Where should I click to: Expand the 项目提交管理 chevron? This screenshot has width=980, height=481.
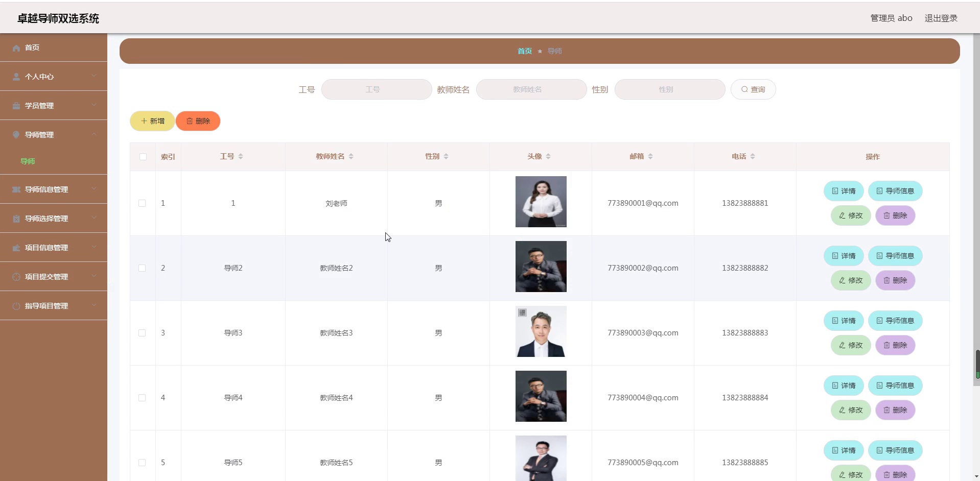tap(94, 276)
